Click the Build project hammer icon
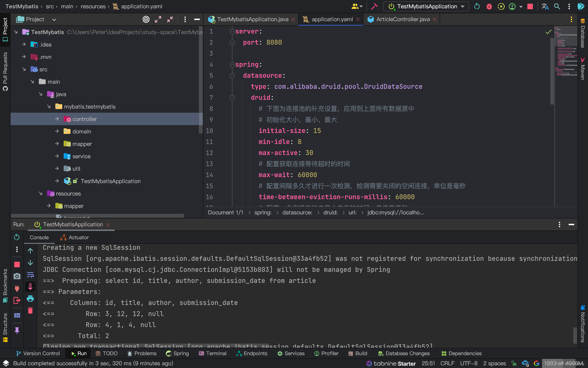588x368 pixels. coord(374,7)
